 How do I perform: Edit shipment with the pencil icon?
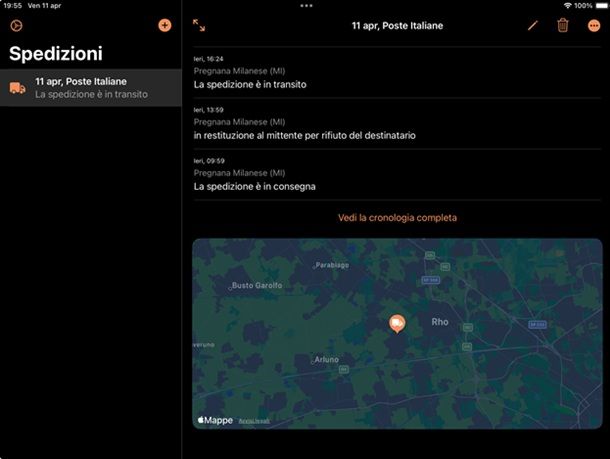click(533, 26)
